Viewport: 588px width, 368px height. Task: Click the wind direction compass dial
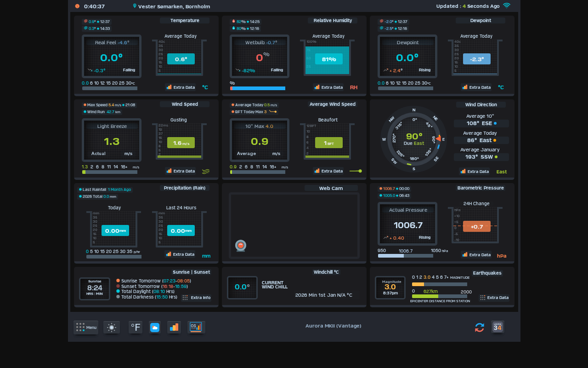[413, 139]
